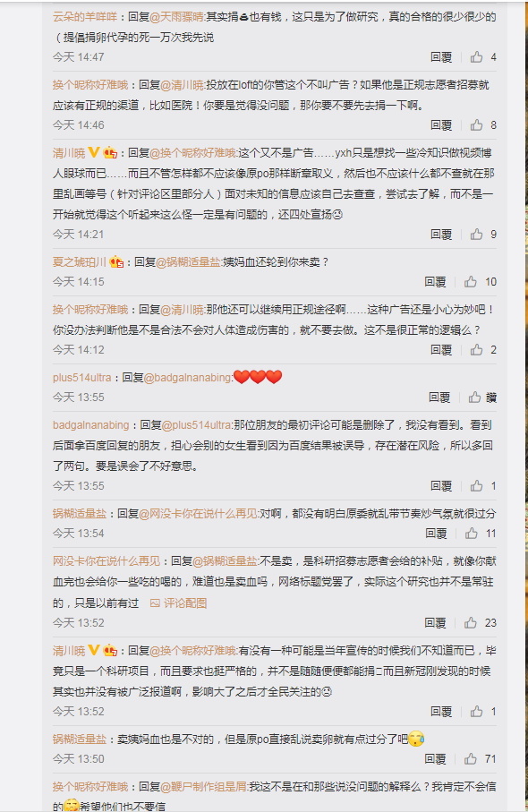This screenshot has height=812, width=528.
Task: Like 锅糊适量盐's comment with 71 likes
Action: tap(470, 758)
